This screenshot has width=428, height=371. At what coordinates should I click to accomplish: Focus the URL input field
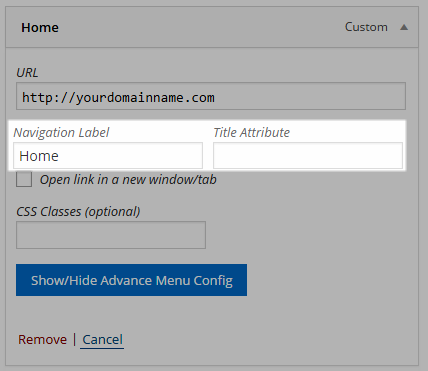(211, 96)
